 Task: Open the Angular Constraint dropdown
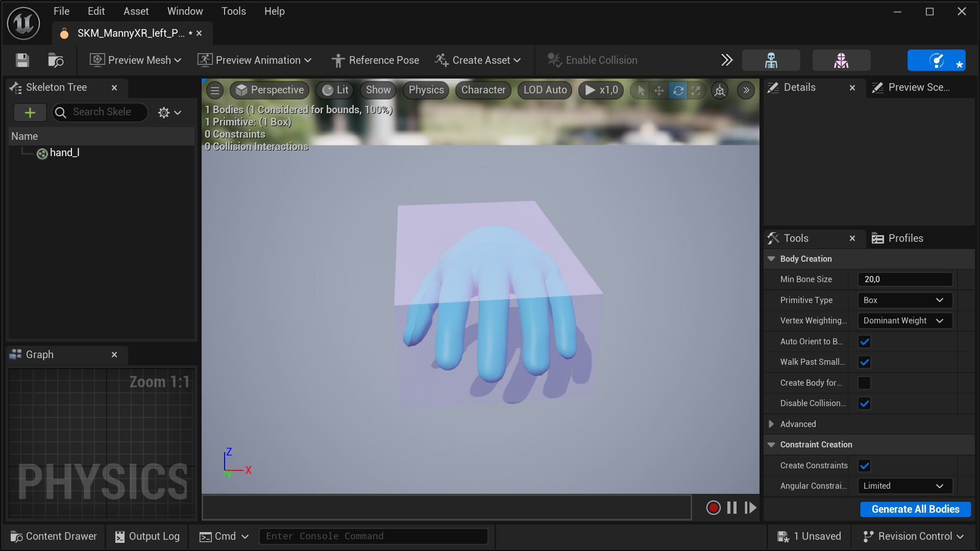pos(904,486)
